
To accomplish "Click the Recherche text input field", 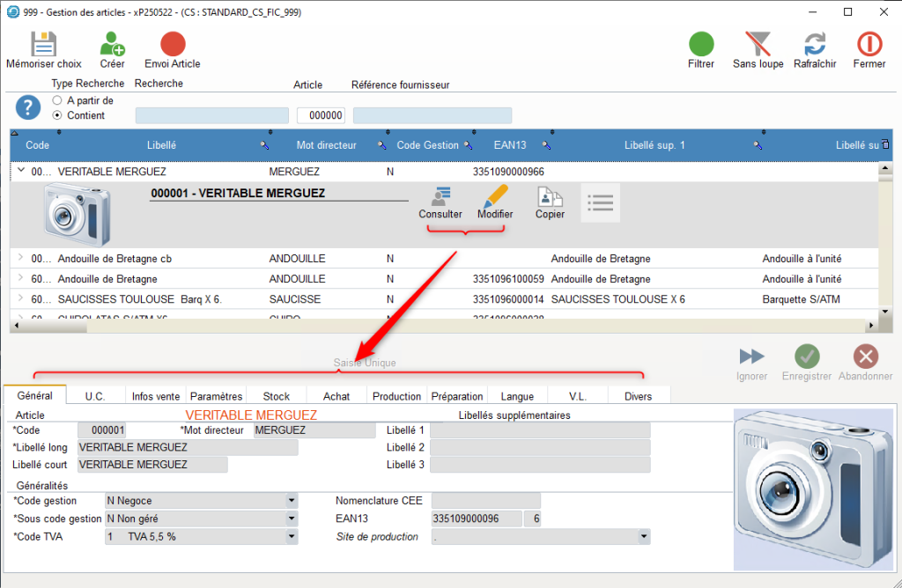I will 211,115.
